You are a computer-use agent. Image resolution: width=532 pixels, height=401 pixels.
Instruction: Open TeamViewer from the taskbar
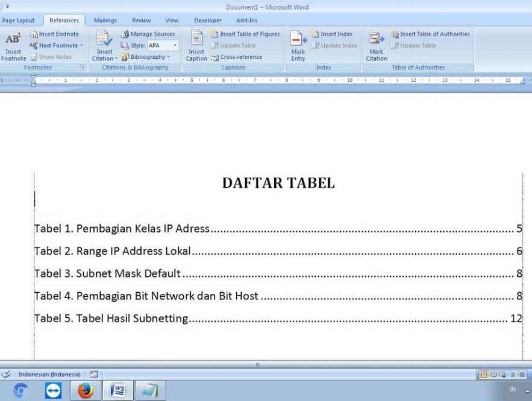click(x=53, y=391)
